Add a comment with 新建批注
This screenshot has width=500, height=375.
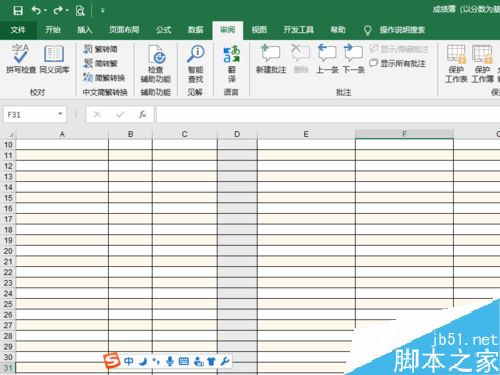coord(271,59)
